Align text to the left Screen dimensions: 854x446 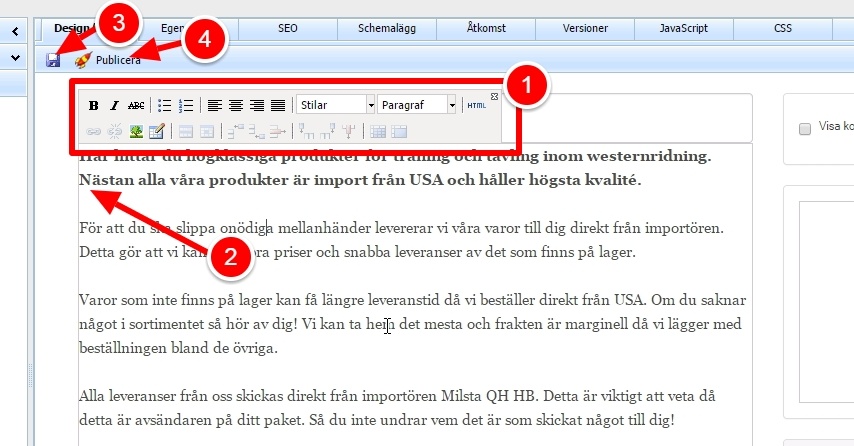[215, 105]
